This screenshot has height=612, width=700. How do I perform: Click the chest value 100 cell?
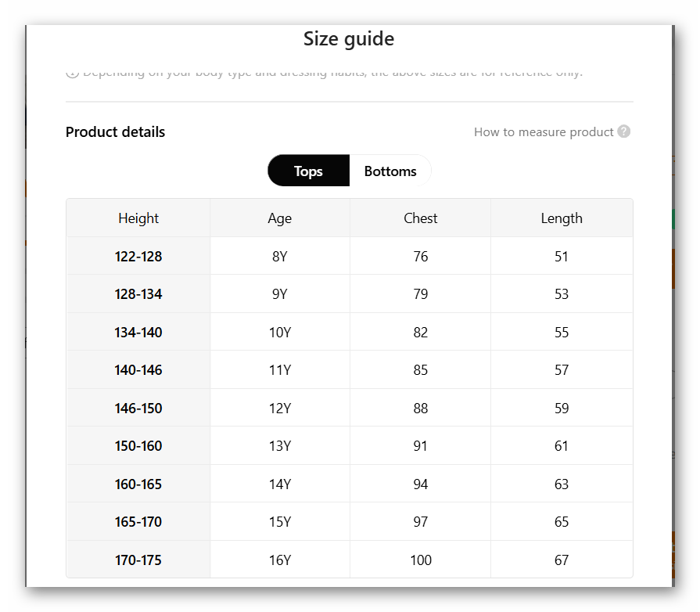tap(420, 560)
